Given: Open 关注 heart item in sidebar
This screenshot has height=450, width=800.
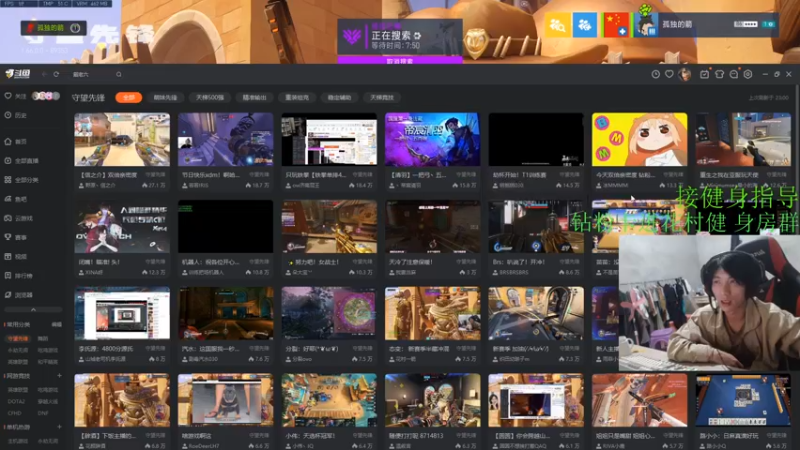Looking at the screenshot, I should click(x=15, y=96).
